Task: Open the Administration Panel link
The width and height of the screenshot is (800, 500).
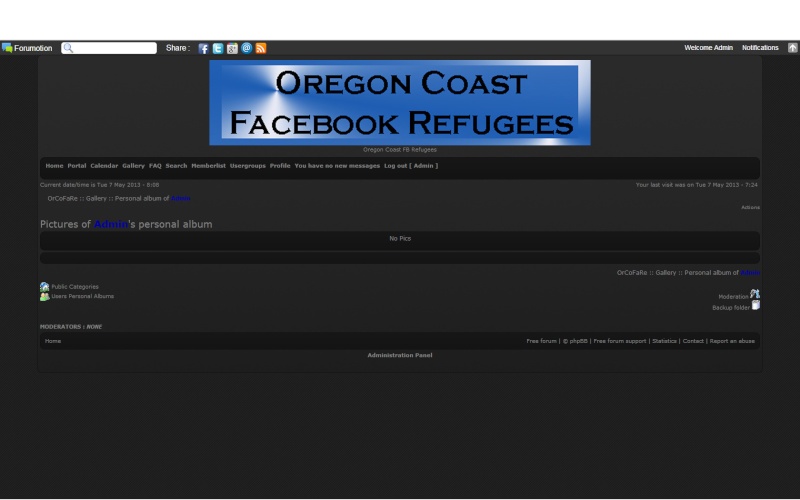Action: pos(399,355)
